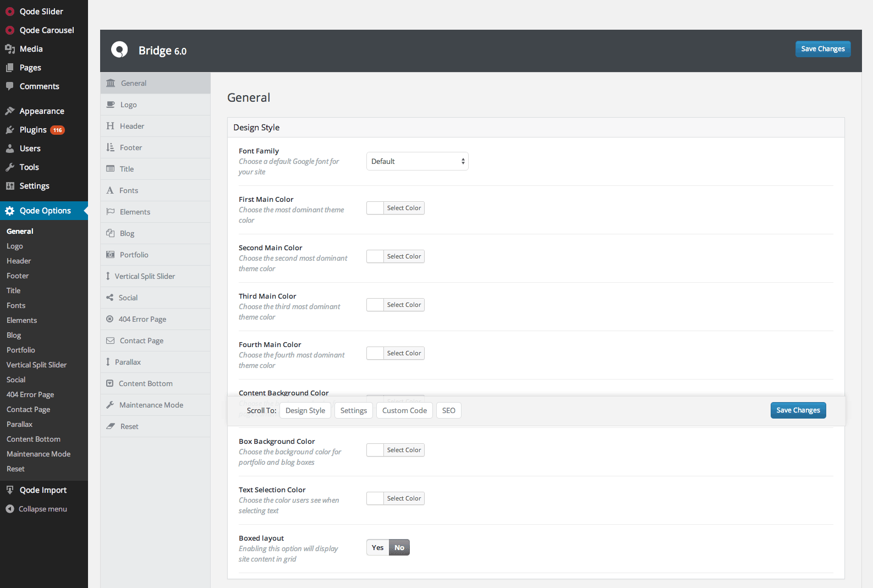
Task: Click the Collapse menu arrow icon
Action: point(10,509)
